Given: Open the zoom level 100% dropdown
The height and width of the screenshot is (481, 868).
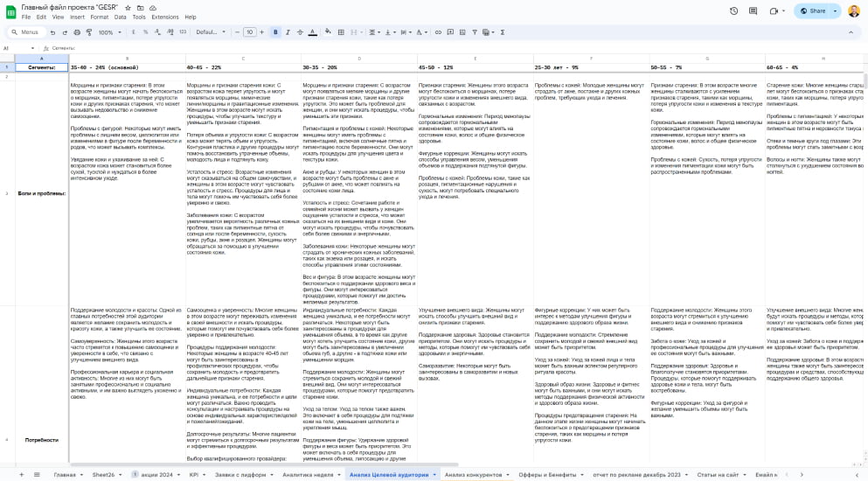Looking at the screenshot, I should click(x=109, y=32).
